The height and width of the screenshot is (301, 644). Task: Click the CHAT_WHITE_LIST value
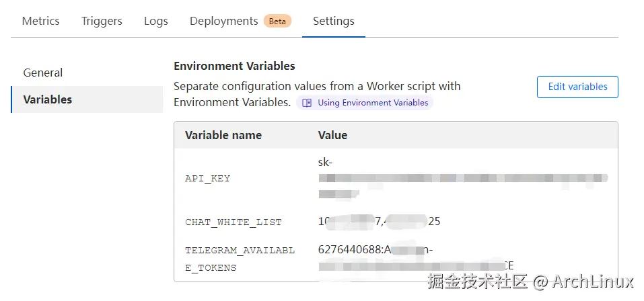point(379,221)
